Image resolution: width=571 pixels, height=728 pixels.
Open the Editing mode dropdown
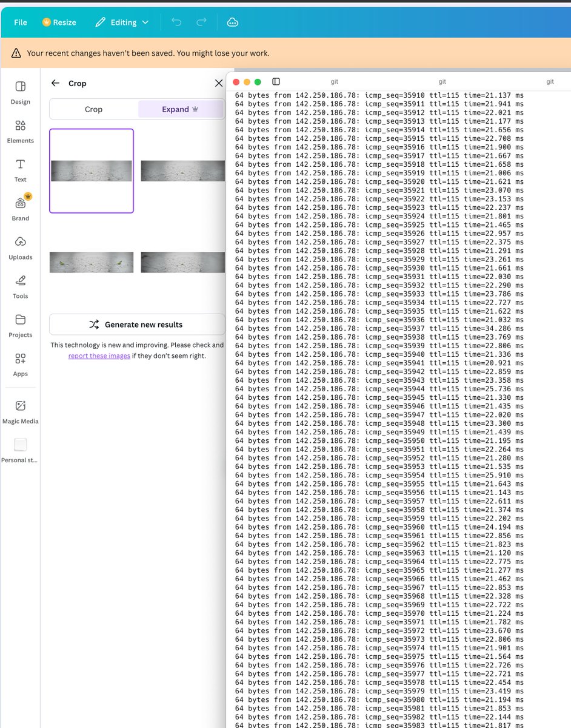point(122,22)
